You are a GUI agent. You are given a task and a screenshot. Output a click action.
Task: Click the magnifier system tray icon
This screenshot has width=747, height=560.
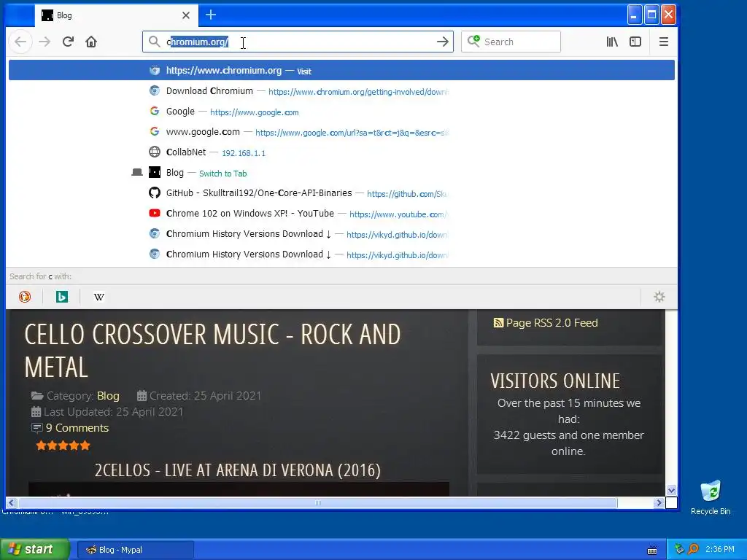[x=693, y=549]
